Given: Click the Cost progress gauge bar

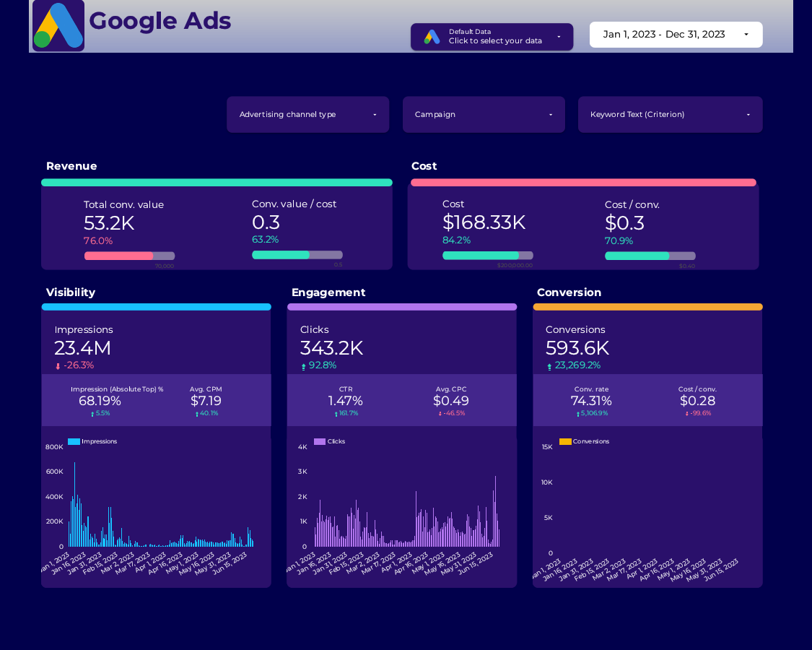Looking at the screenshot, I should tap(488, 256).
